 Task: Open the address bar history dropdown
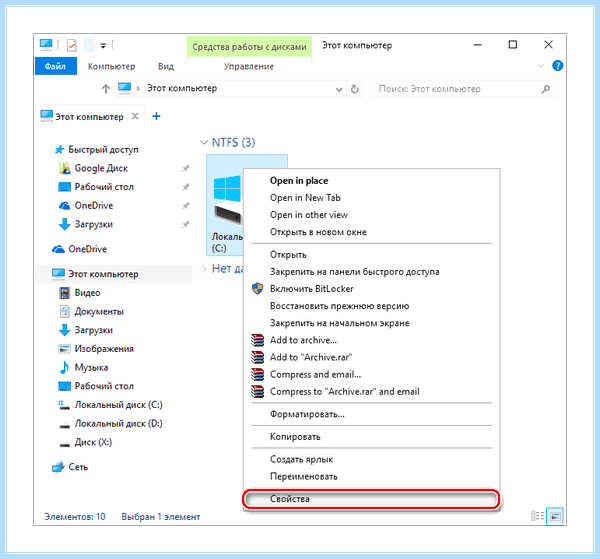point(339,89)
